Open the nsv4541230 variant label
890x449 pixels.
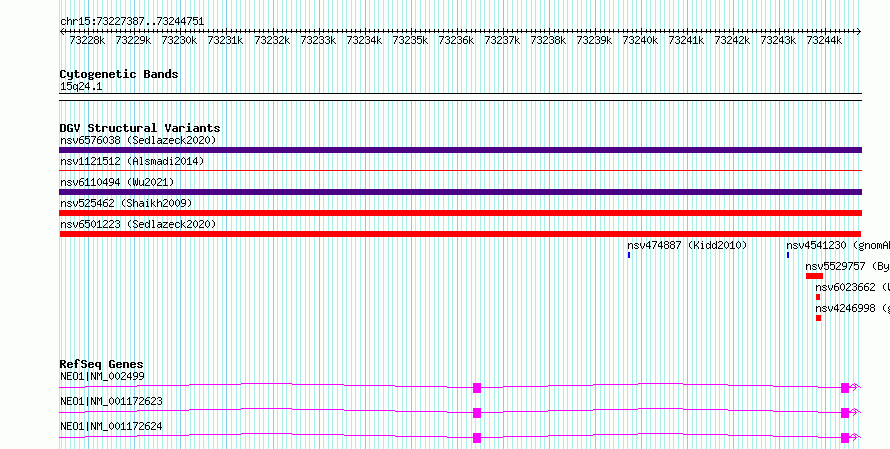838,245
